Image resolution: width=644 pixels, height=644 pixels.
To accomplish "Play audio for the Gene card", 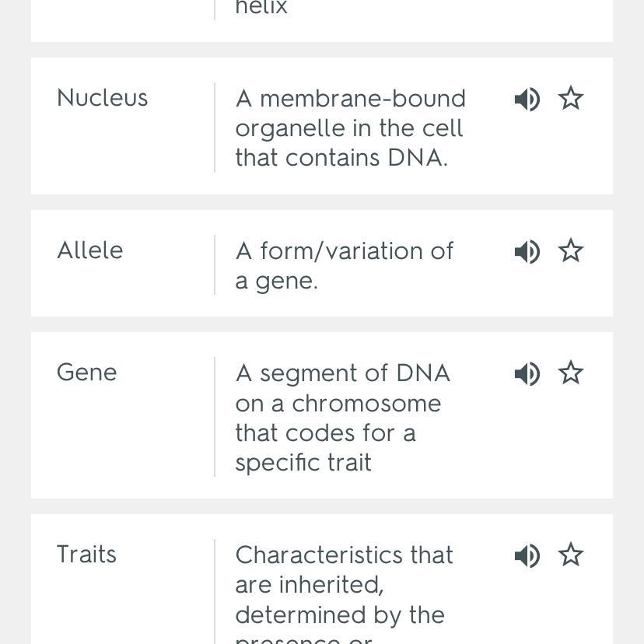I will (x=527, y=373).
